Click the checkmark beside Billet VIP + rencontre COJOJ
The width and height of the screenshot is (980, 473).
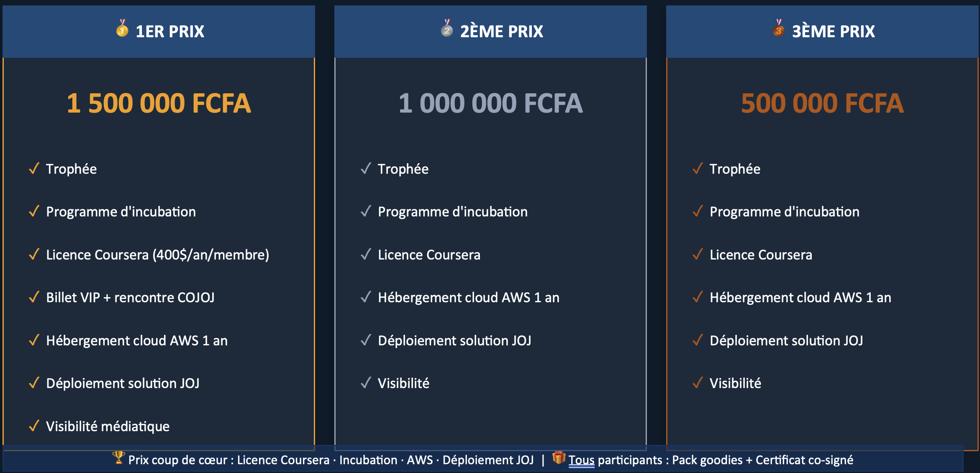point(34,297)
